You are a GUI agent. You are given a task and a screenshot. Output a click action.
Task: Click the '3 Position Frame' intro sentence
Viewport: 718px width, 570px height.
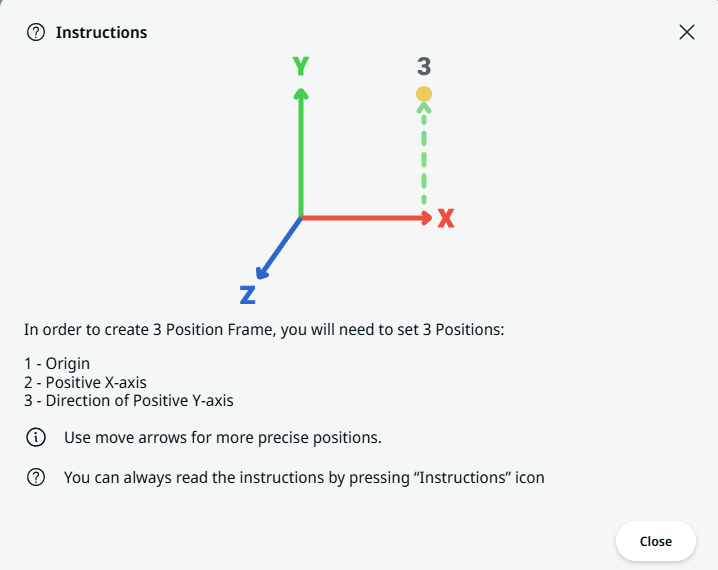click(x=265, y=328)
